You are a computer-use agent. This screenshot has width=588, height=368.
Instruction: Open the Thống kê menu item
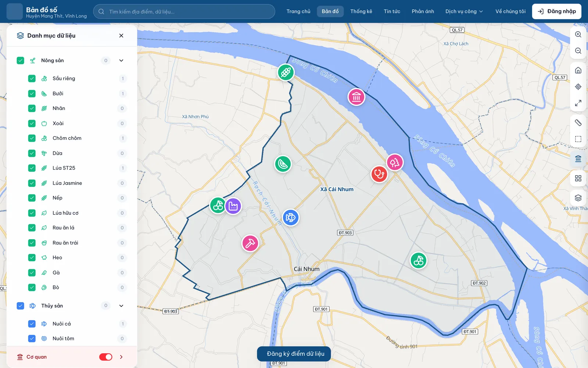(x=361, y=11)
